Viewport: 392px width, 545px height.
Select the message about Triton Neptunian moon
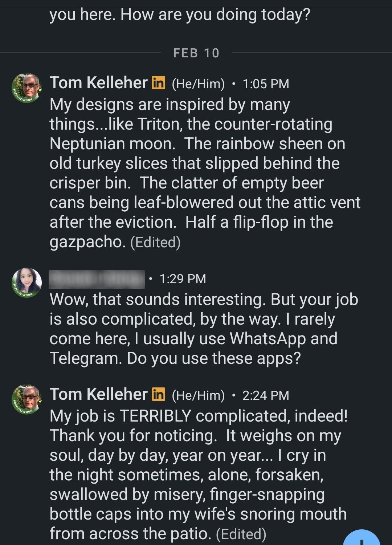205,173
